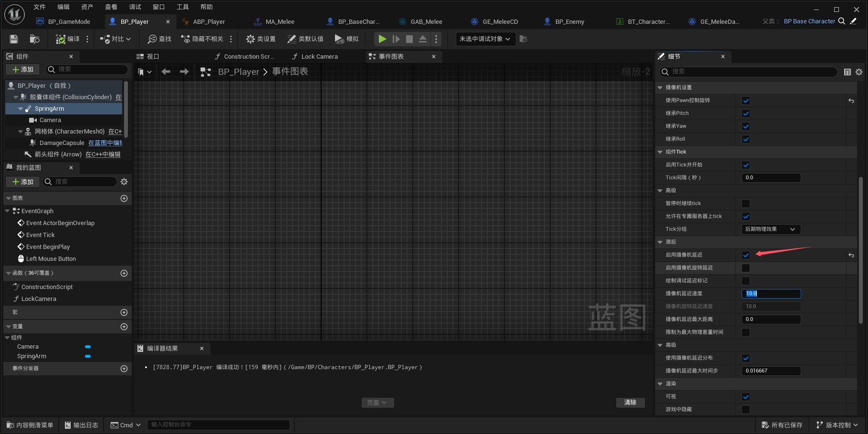Toggle 继承Pitch checkbox
Viewport: 868px width, 434px height.
pos(746,114)
